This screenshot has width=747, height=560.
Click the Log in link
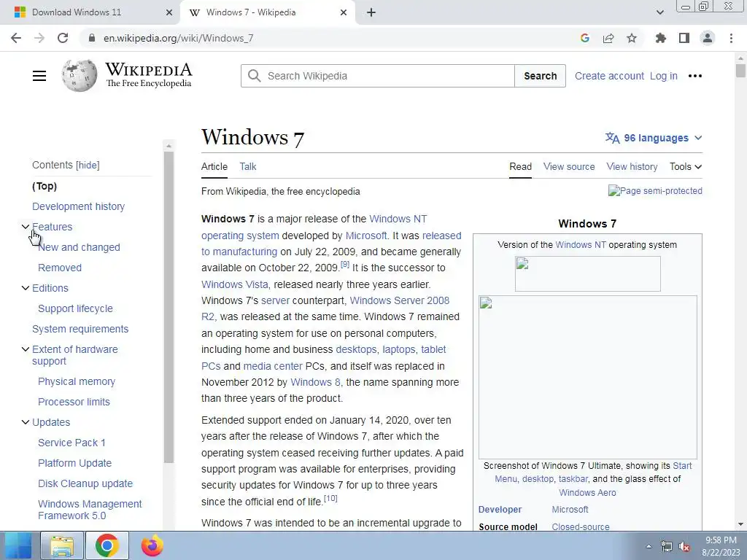(x=664, y=76)
